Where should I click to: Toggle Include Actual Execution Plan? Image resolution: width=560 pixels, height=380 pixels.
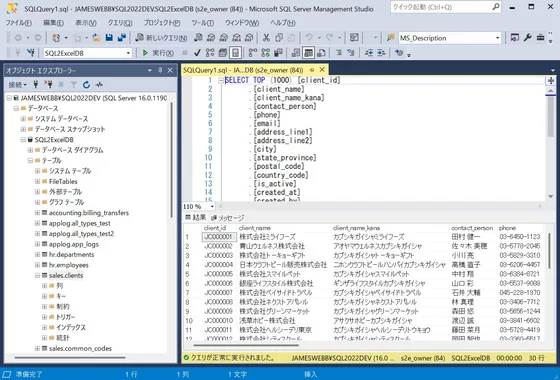click(253, 53)
